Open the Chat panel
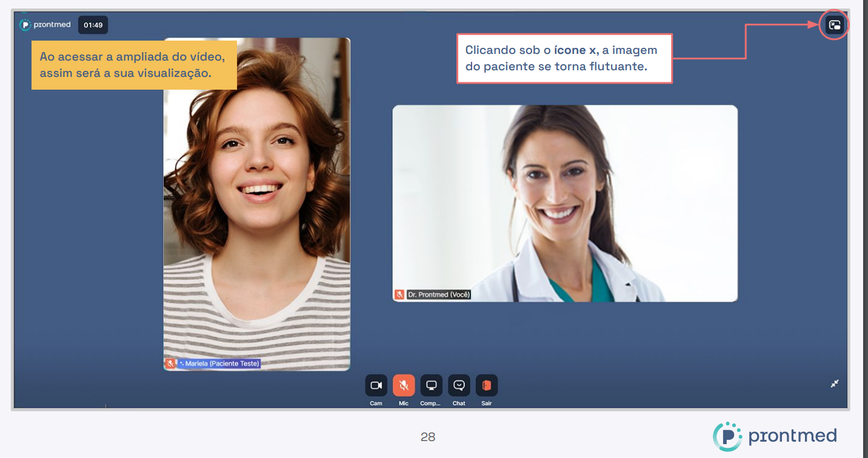868x458 pixels. pos(459,385)
